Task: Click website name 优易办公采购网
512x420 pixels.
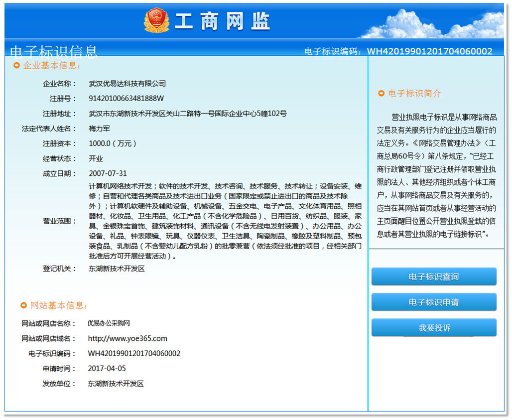Action: tap(109, 323)
